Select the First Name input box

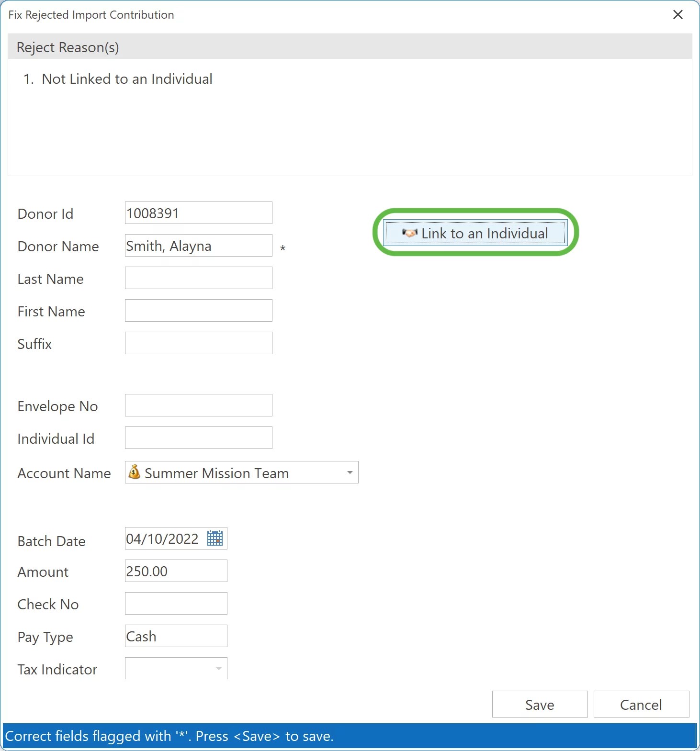pos(199,311)
